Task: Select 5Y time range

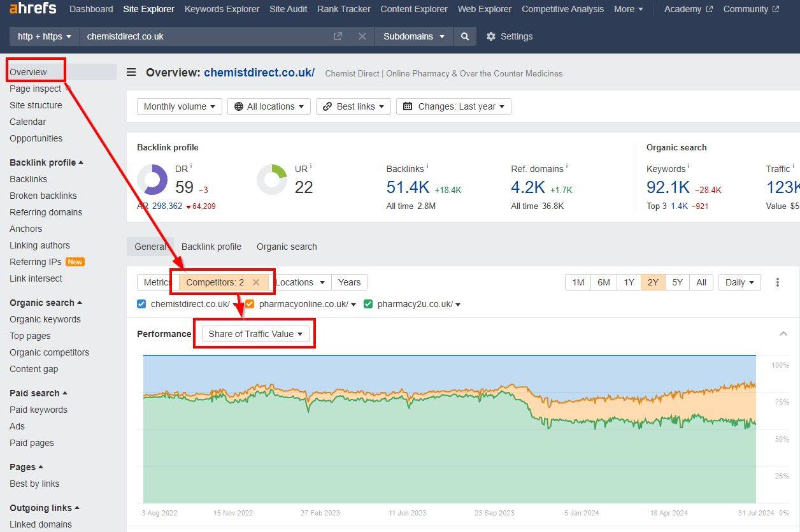Action: click(677, 282)
